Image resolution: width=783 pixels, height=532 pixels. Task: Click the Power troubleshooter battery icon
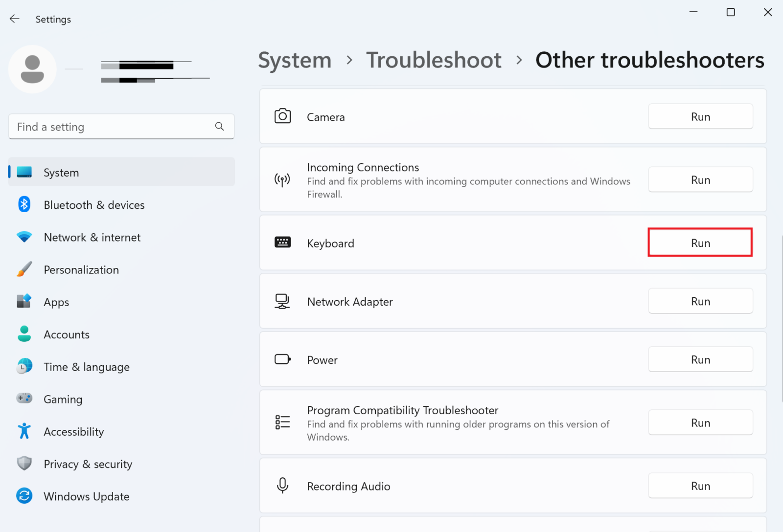(x=282, y=359)
